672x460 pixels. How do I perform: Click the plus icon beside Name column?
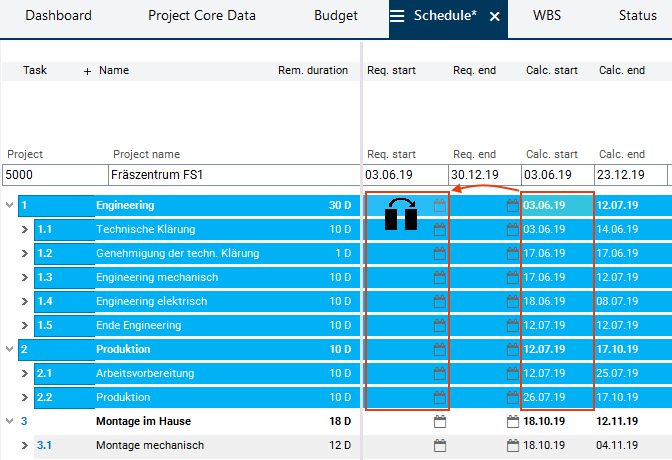coord(87,71)
